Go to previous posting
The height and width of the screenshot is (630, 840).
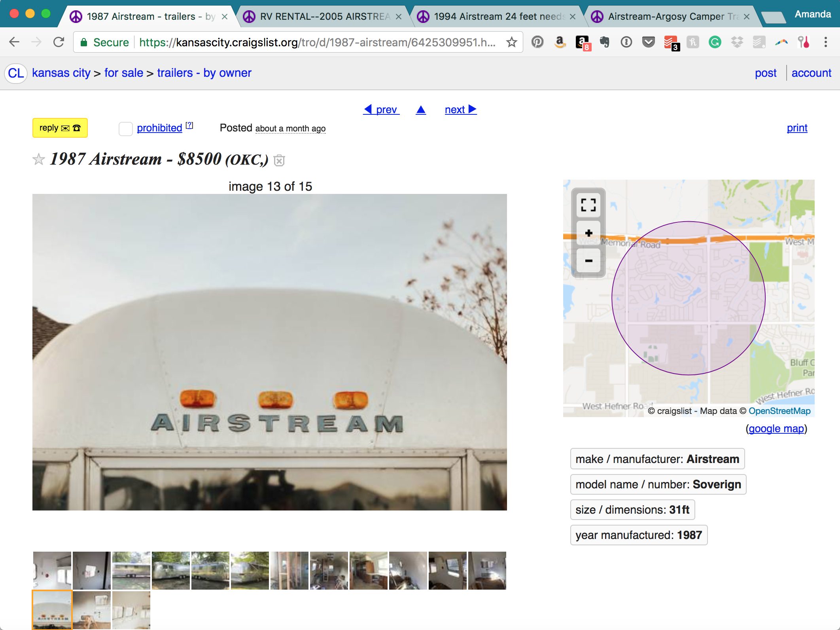[x=381, y=110]
